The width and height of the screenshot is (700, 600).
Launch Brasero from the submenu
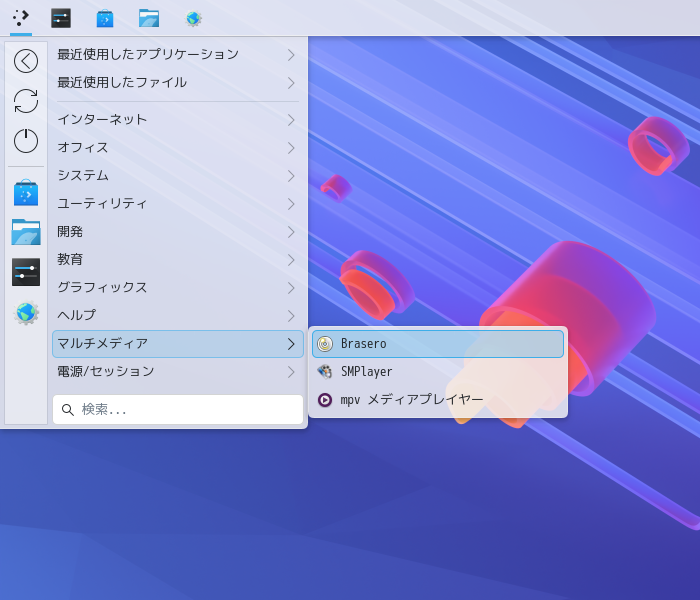point(438,344)
